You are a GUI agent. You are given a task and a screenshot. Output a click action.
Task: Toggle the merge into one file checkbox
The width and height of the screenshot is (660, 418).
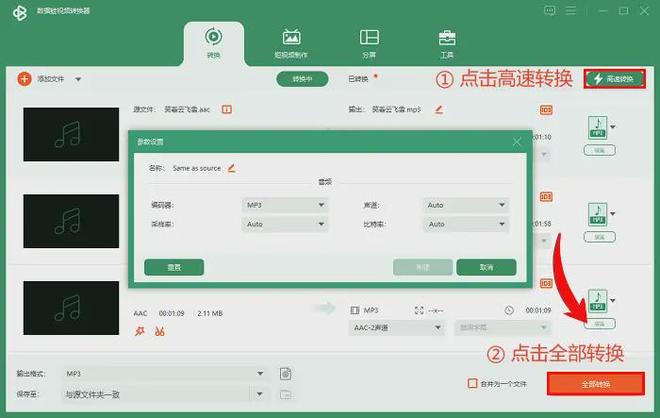[x=472, y=383]
